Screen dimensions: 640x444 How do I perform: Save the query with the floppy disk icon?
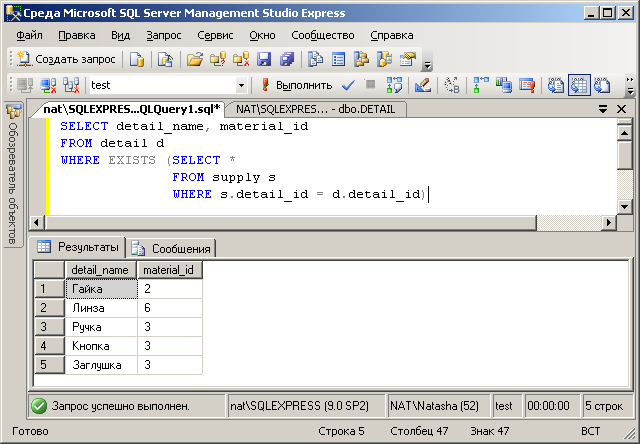[264, 60]
